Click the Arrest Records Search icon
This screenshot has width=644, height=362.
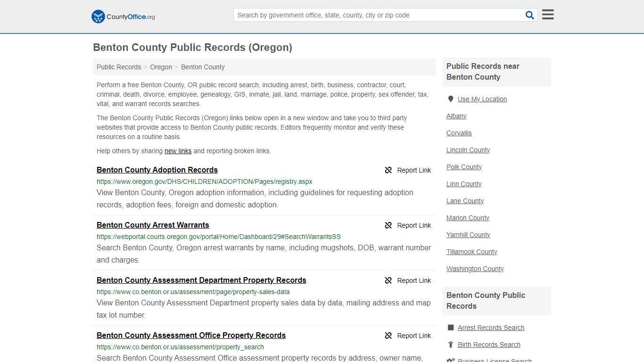click(x=451, y=328)
